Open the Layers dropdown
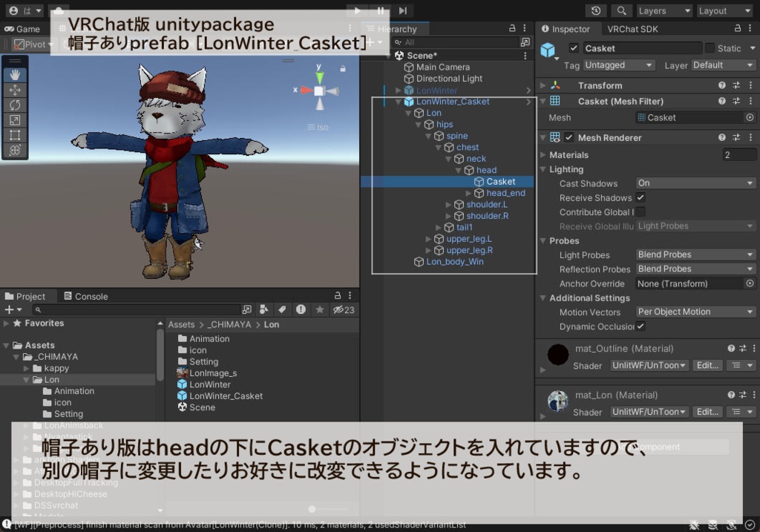The image size is (760, 532). pos(663,10)
